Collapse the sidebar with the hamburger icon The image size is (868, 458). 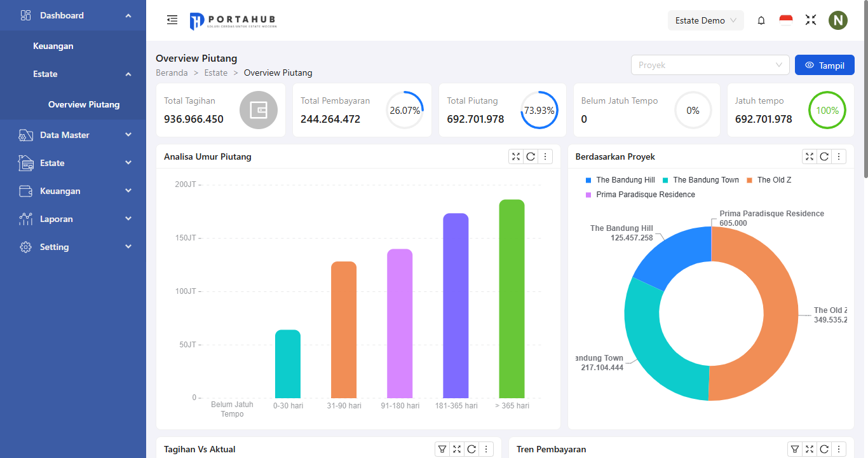tap(172, 20)
